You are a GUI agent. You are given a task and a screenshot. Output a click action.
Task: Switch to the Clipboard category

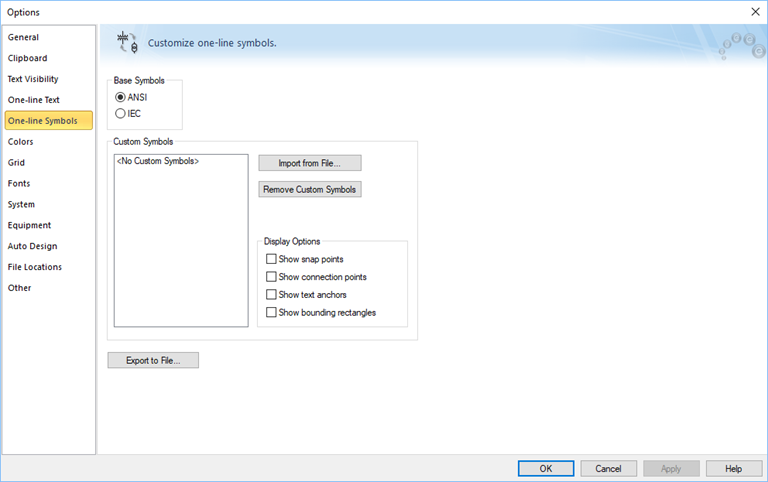tap(28, 58)
